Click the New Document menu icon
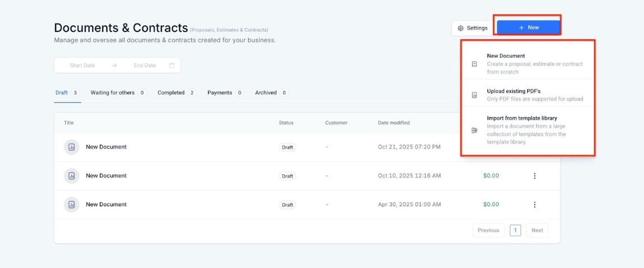Viewport: 644px width, 268px height. 475,64
